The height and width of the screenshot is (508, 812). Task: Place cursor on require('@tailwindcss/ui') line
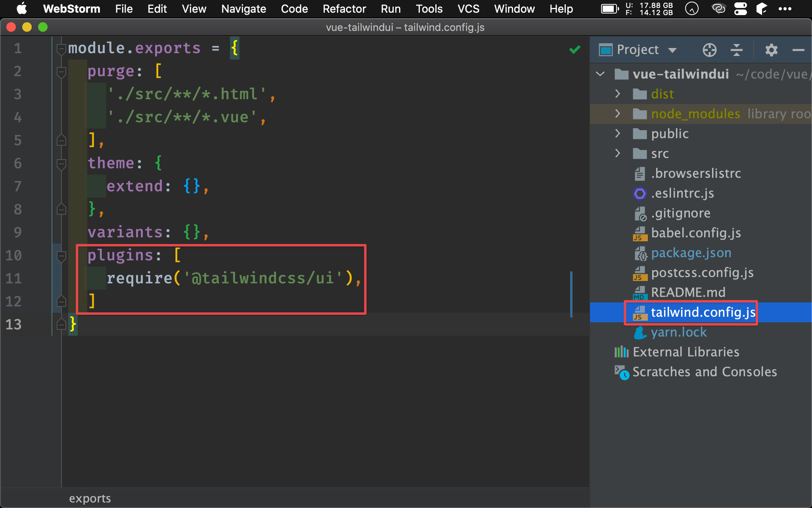pos(234,278)
